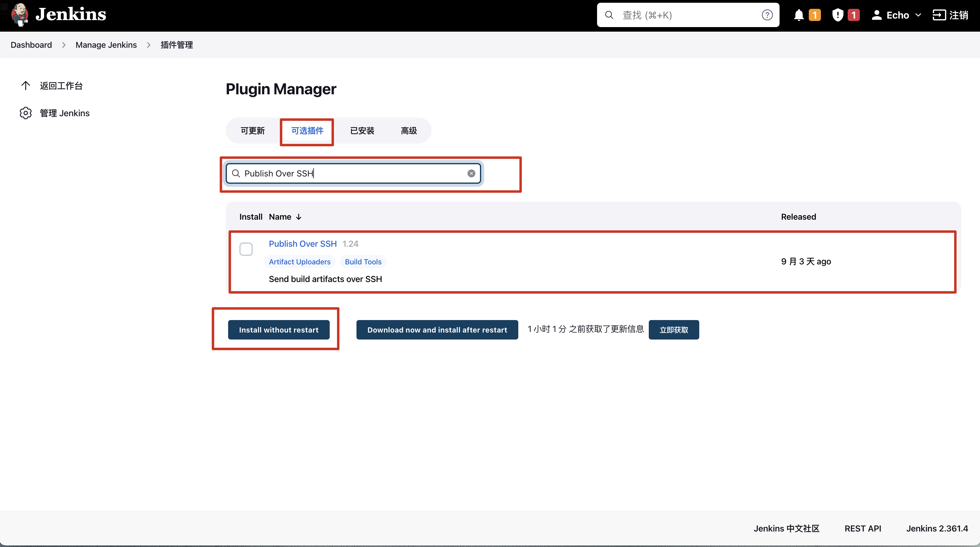Click the magnifier icon in plugin filter

[236, 173]
